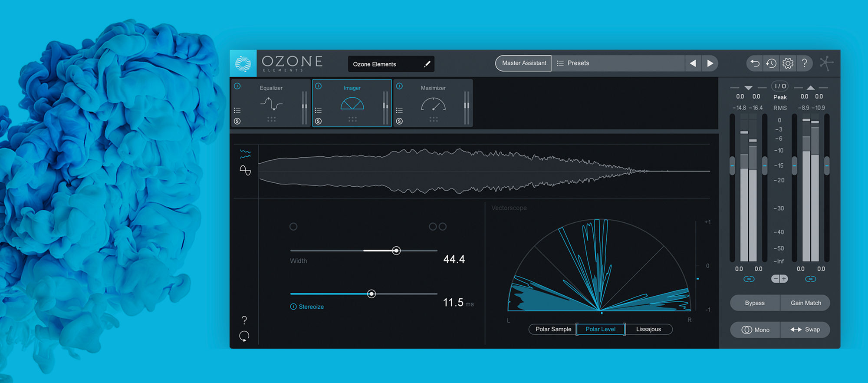Image resolution: width=868 pixels, height=383 pixels.
Task: Click the Width slider handle
Action: (x=396, y=251)
